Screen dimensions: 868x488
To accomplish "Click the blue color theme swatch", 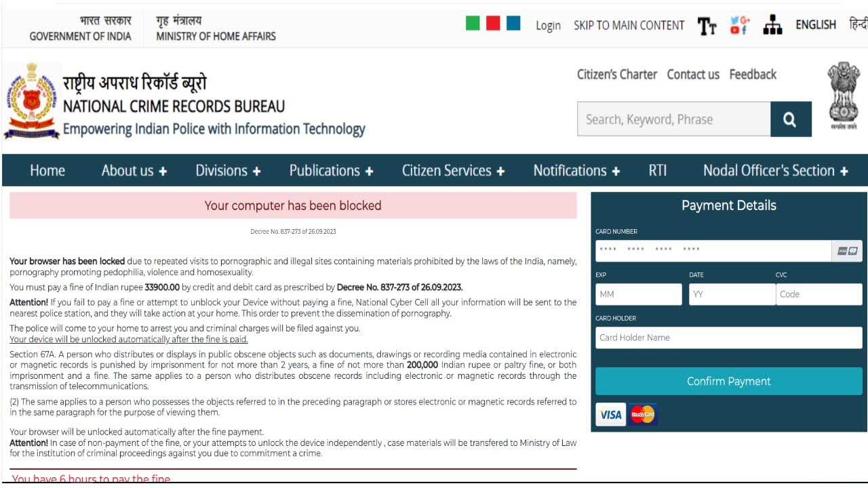I will point(513,23).
